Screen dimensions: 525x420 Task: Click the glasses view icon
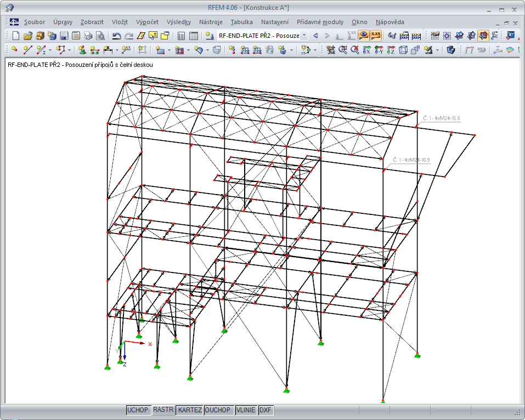392,36
